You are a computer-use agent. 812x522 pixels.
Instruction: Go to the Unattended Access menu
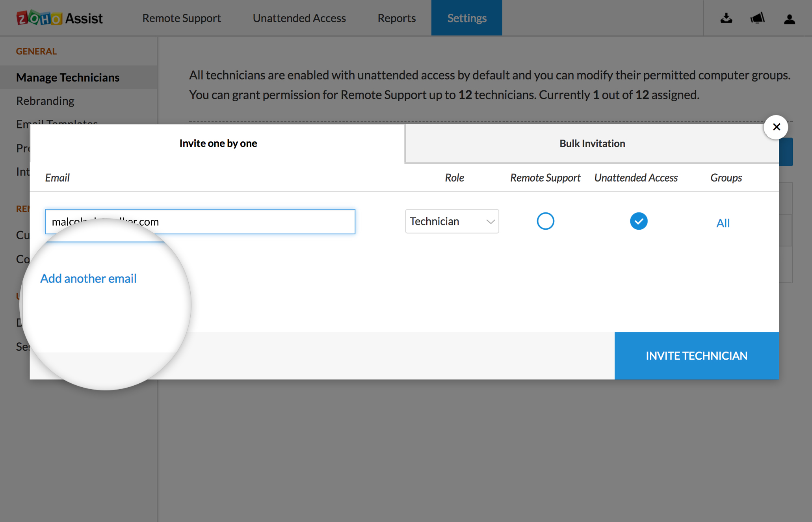pyautogui.click(x=299, y=18)
